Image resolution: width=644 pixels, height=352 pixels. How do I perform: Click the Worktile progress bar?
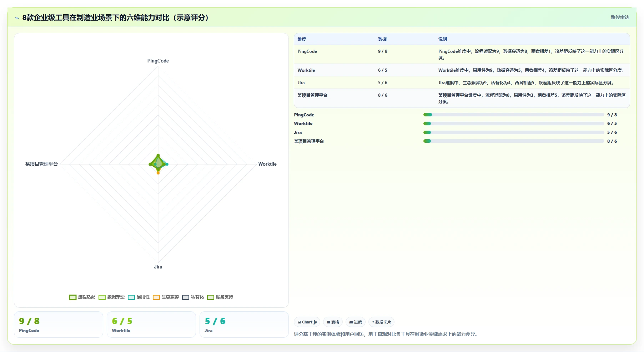click(x=514, y=124)
